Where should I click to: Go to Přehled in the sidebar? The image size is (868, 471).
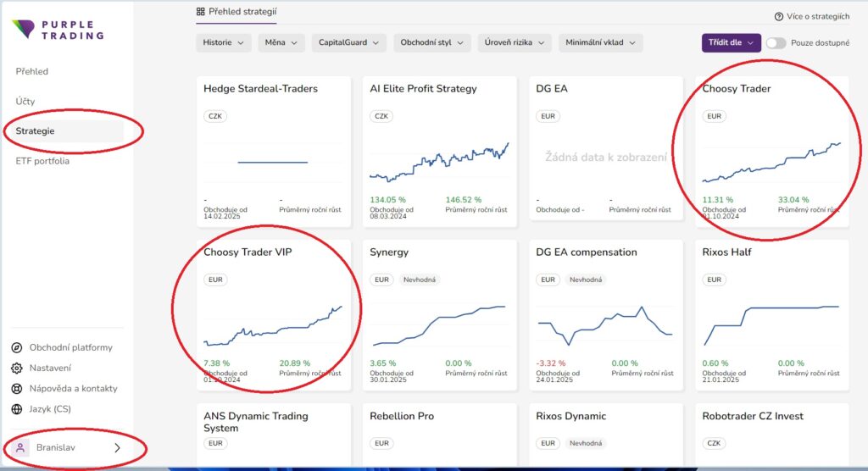coord(32,71)
